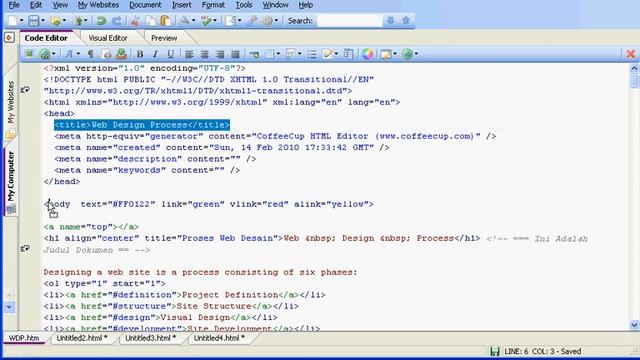
Task: Open dropdown arrow next to font icon
Action: [78, 54]
